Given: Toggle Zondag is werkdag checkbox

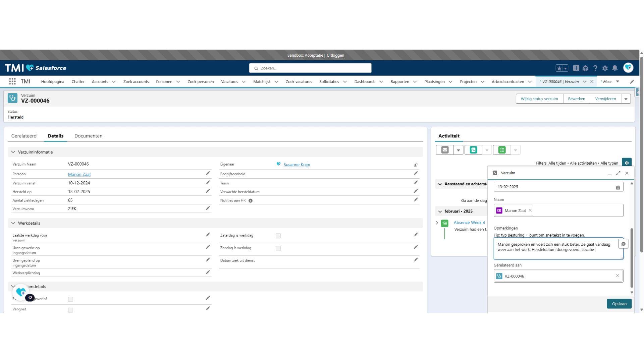Looking at the screenshot, I should (278, 248).
